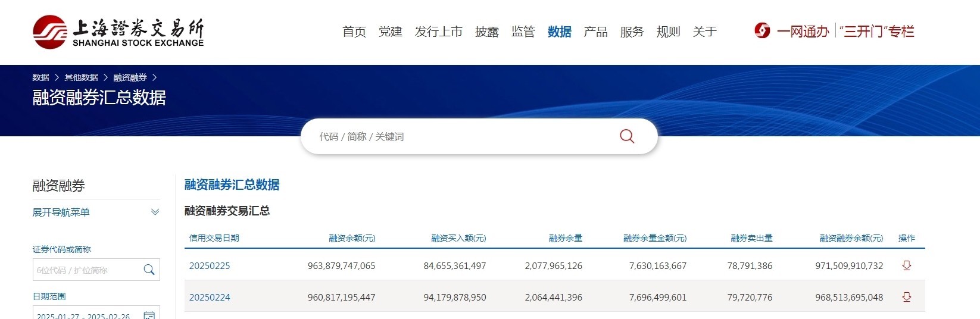Open the 发行上市 navigation item
This screenshot has width=980, height=319.
(x=438, y=32)
